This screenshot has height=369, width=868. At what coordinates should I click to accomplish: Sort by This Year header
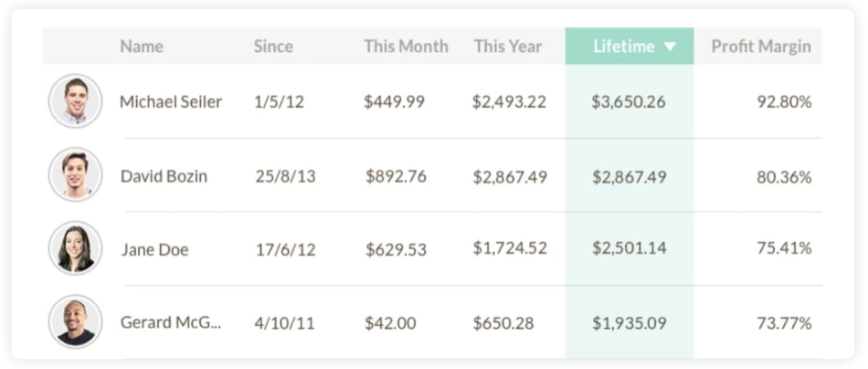[x=507, y=47]
